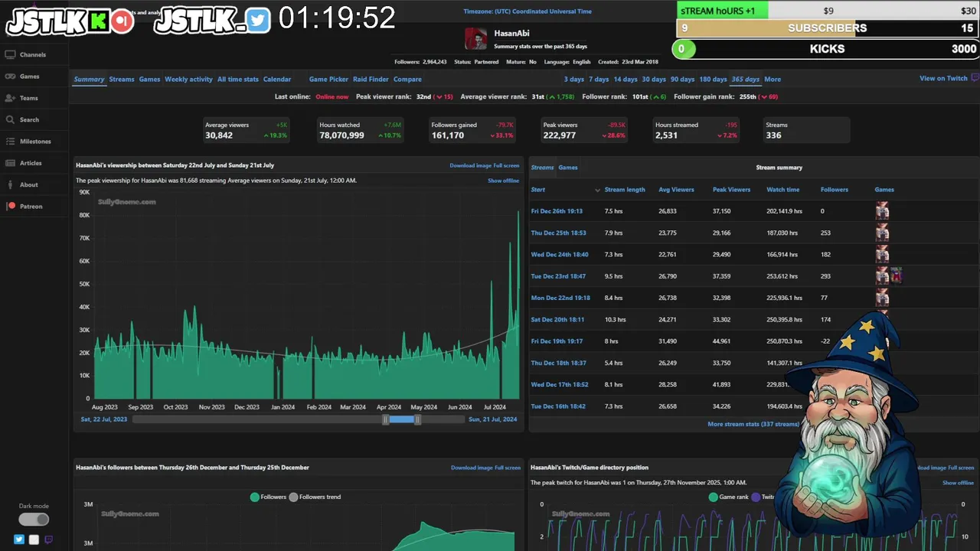Image resolution: width=980 pixels, height=551 pixels.
Task: Open the Sat Dec 20th 18:11 stream
Action: click(557, 319)
